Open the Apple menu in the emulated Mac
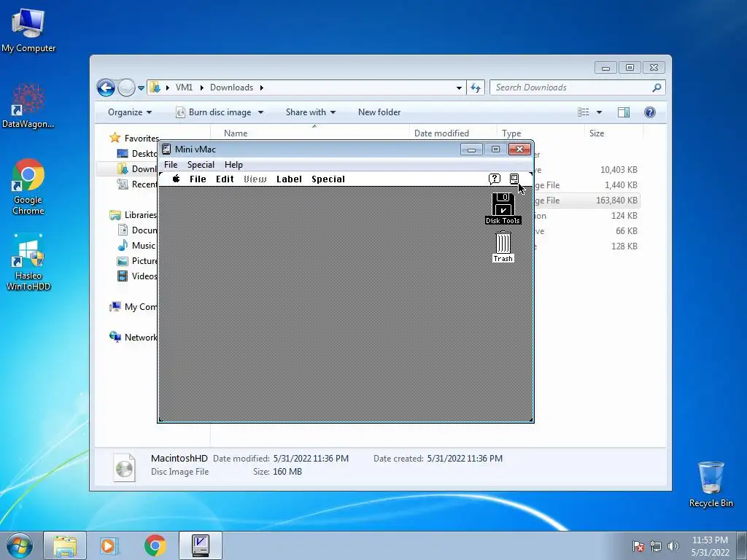 click(x=177, y=179)
